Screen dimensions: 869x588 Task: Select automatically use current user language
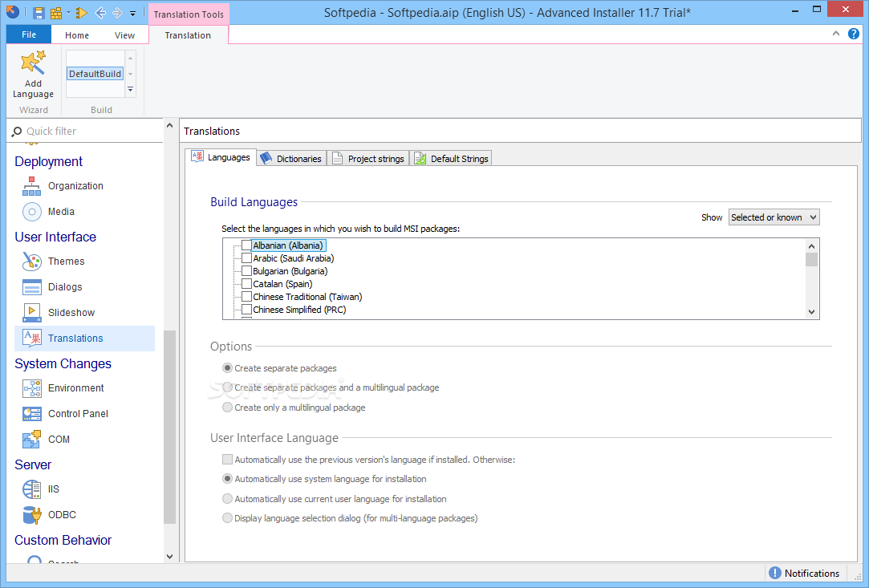[227, 499]
